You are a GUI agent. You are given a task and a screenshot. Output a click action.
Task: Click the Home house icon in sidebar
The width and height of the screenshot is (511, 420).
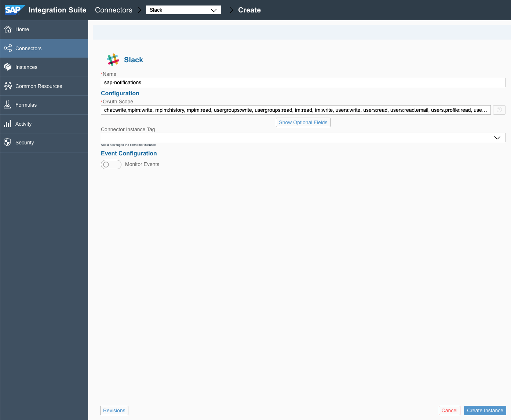coord(8,29)
